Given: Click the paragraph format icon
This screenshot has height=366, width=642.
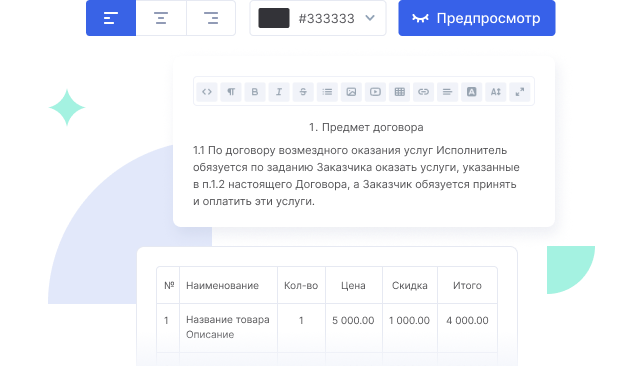Looking at the screenshot, I should [231, 92].
